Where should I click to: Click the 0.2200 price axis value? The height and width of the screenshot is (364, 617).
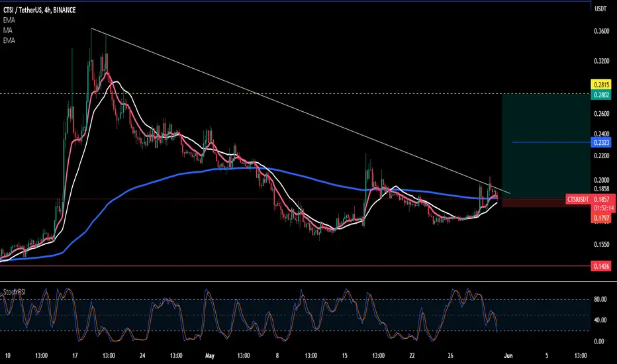[601, 156]
